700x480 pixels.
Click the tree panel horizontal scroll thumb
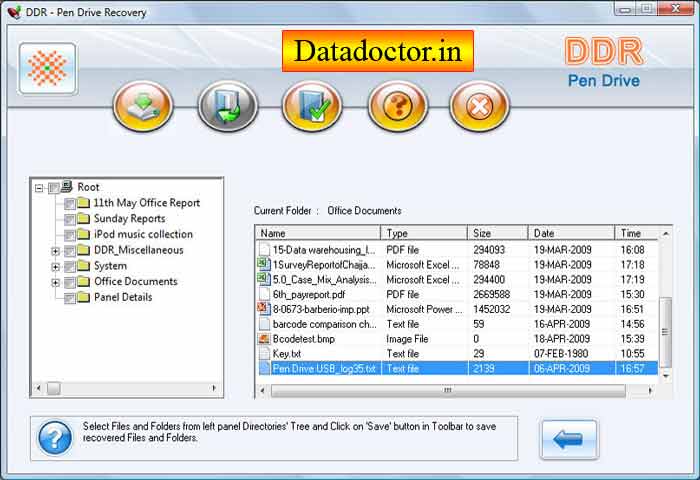pyautogui.click(x=54, y=388)
